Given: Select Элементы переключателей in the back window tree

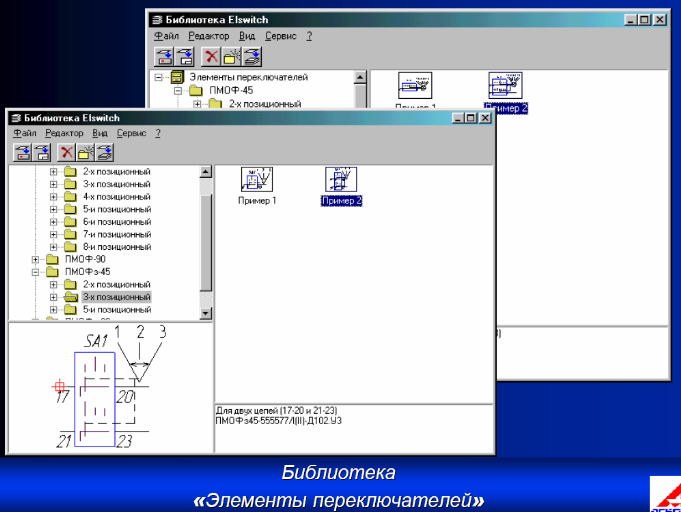Looking at the screenshot, I should 248,77.
